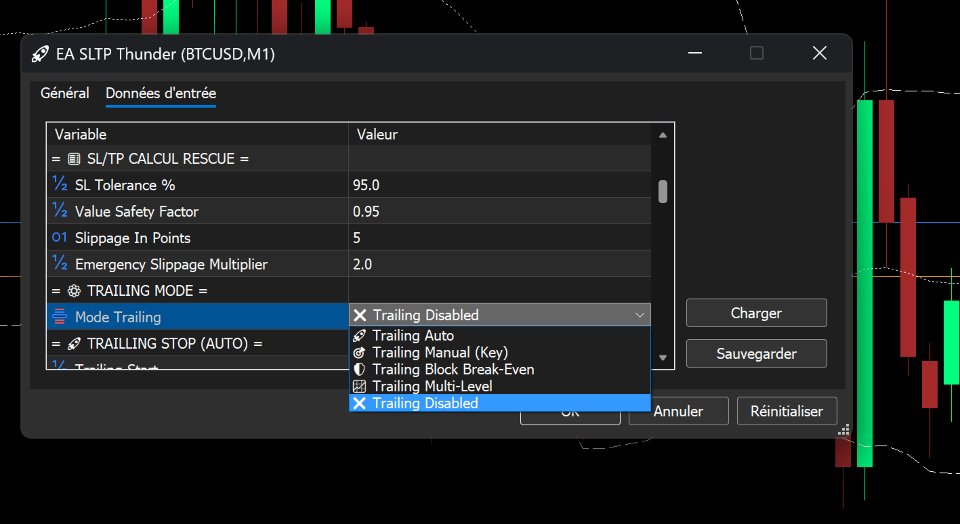This screenshot has width=960, height=524.
Task: Choose Trailing Block Break-Even option
Action: tap(500, 370)
